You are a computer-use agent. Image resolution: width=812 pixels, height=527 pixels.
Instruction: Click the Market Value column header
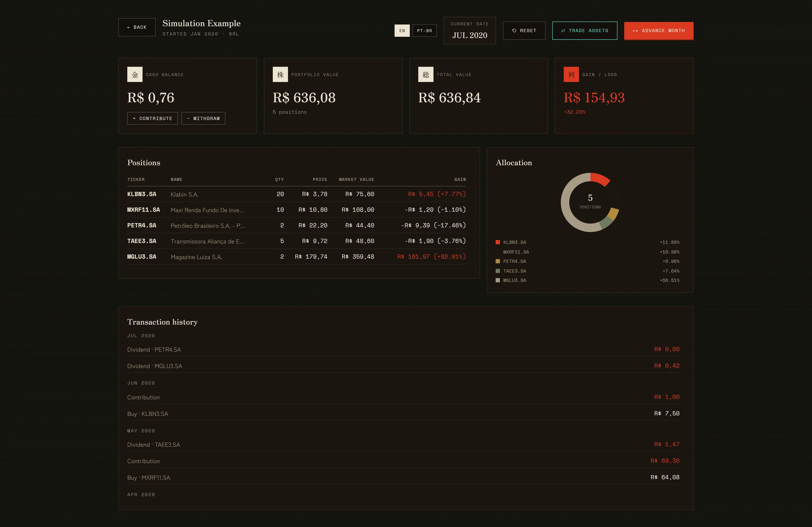click(357, 179)
